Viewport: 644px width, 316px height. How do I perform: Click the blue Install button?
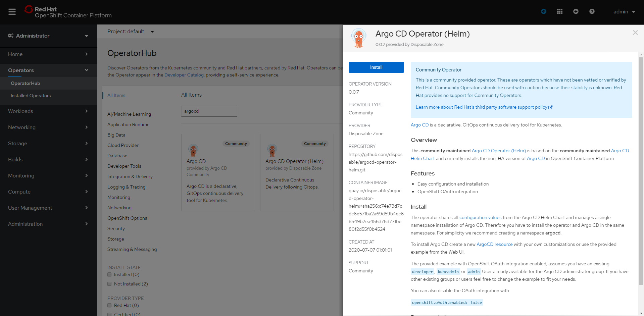click(376, 67)
